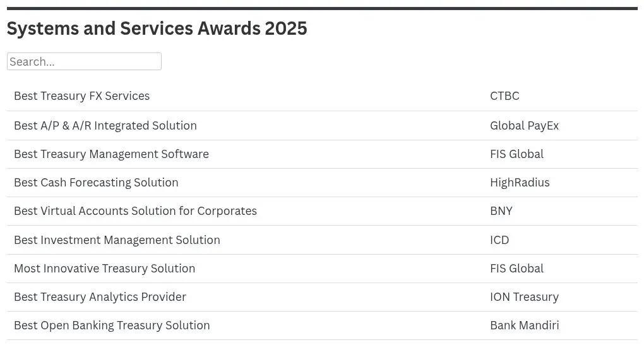Click the CTBC winner cell

click(504, 96)
